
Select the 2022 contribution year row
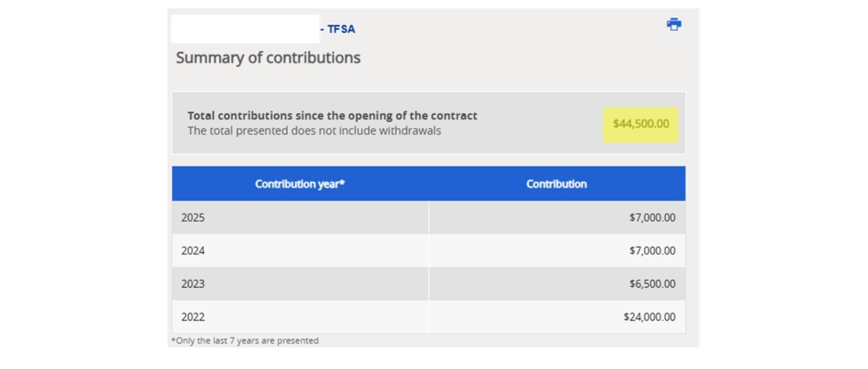[x=429, y=317]
